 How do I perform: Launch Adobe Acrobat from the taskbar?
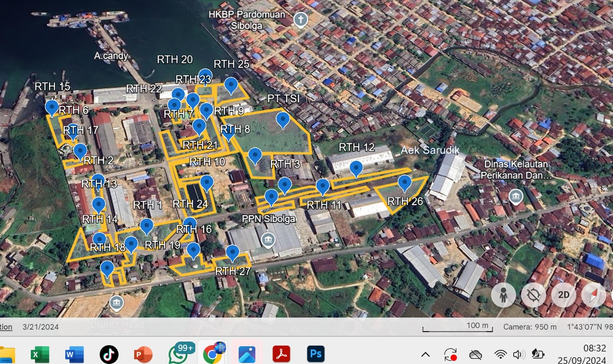tap(281, 354)
